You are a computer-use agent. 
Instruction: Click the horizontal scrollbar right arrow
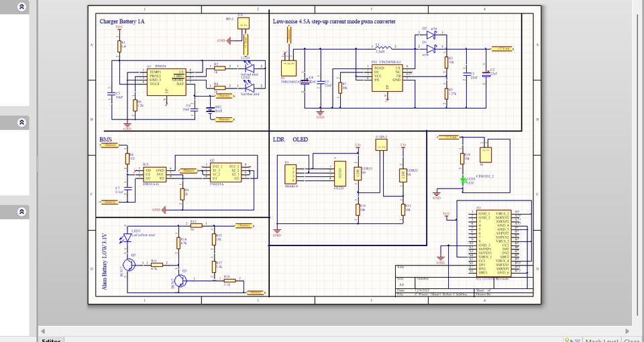(627, 331)
